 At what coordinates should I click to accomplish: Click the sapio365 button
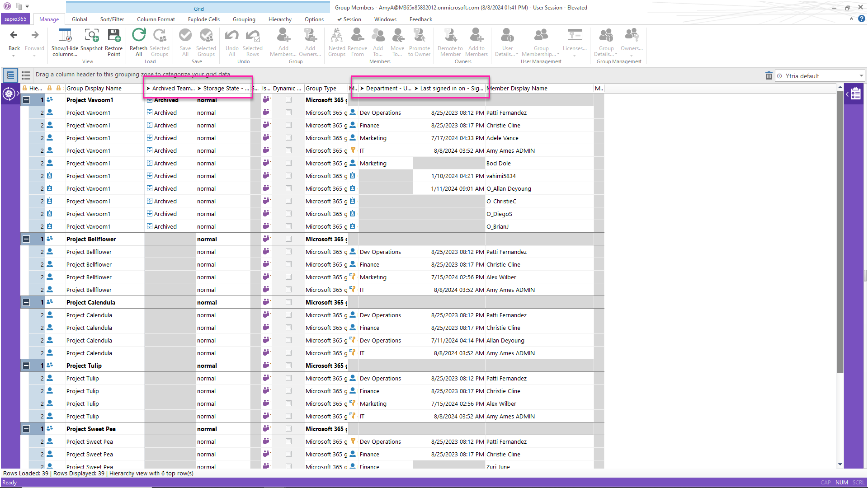point(16,19)
